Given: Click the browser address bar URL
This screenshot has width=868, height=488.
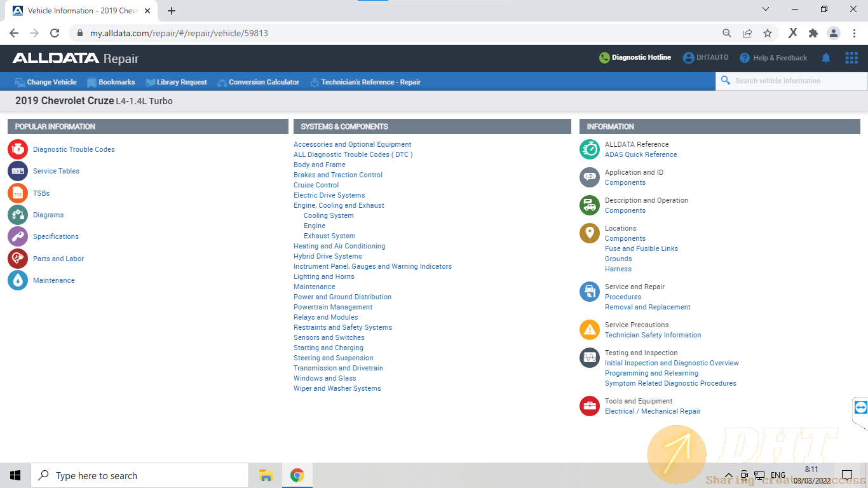Looking at the screenshot, I should click(179, 33).
